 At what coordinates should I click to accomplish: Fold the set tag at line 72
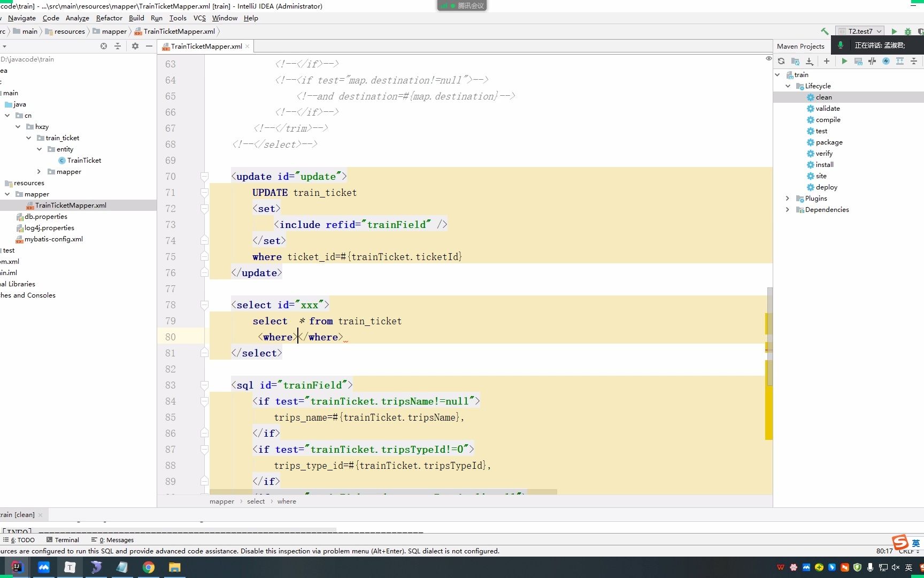point(204,209)
